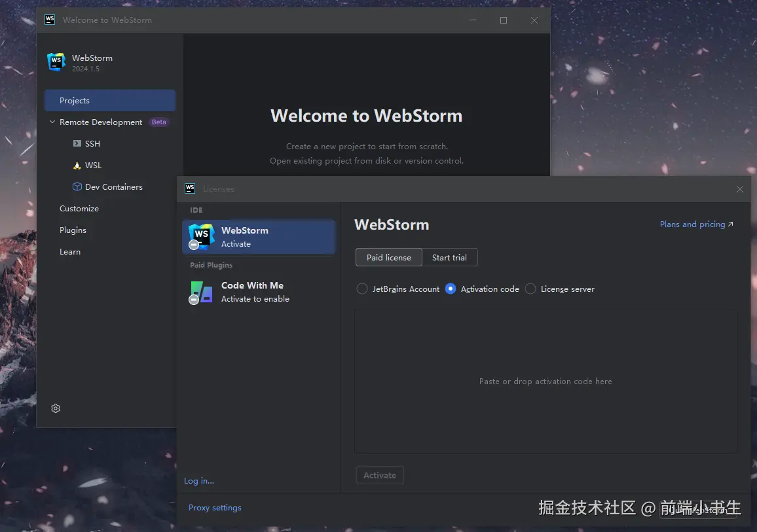Click the activation code paste area
The height and width of the screenshot is (532, 757).
click(x=545, y=381)
